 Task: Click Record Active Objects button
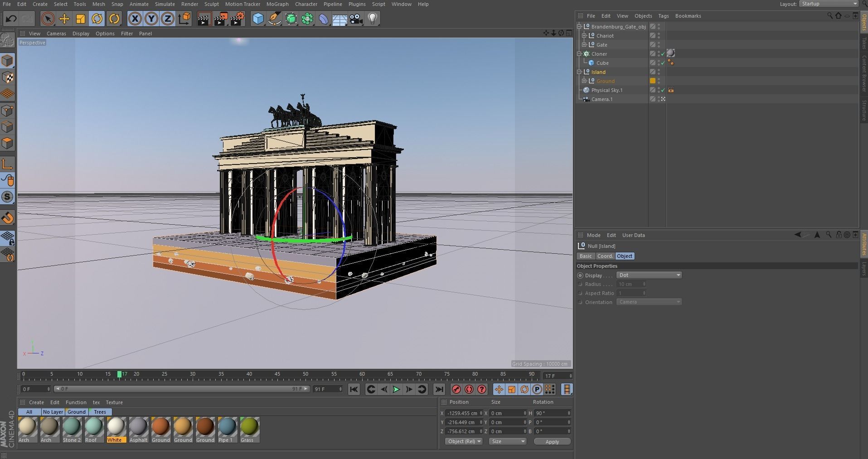click(x=456, y=389)
